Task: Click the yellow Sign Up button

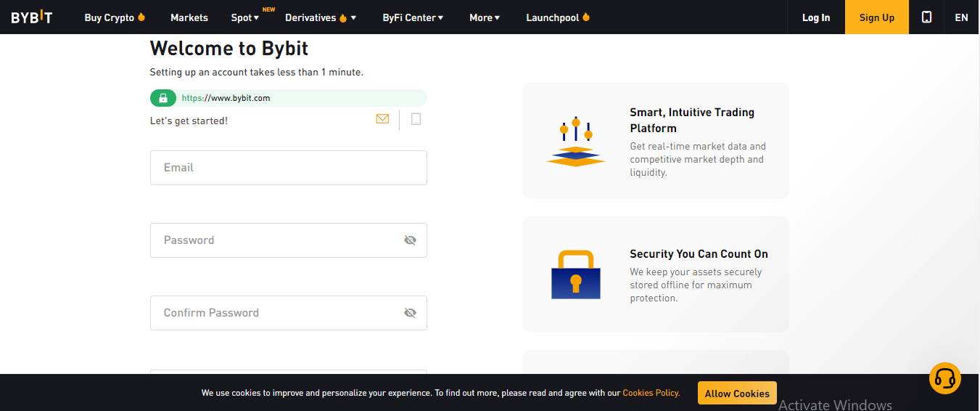Action: 877,17
